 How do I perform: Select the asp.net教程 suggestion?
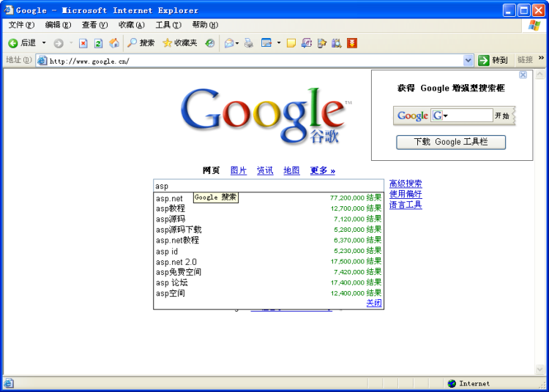coord(269,240)
